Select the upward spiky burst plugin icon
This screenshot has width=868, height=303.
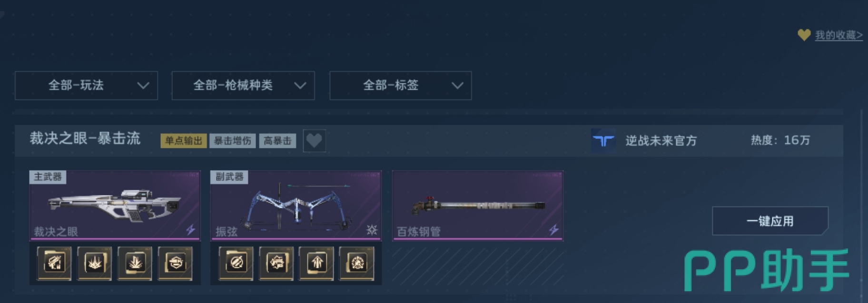pyautogui.click(x=95, y=263)
